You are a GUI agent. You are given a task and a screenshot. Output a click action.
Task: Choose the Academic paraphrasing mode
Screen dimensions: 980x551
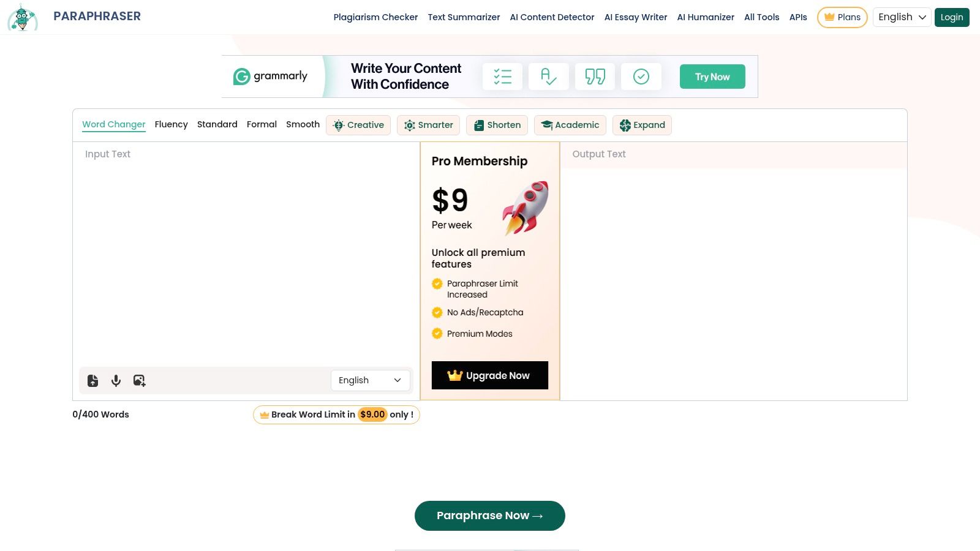[x=570, y=125]
